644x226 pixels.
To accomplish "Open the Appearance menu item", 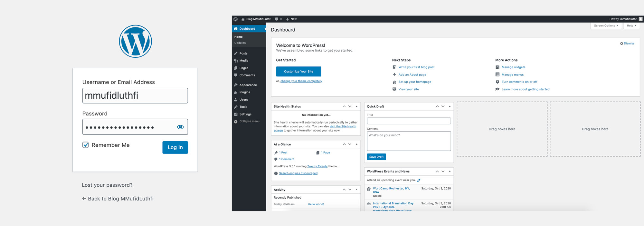I will pos(249,85).
